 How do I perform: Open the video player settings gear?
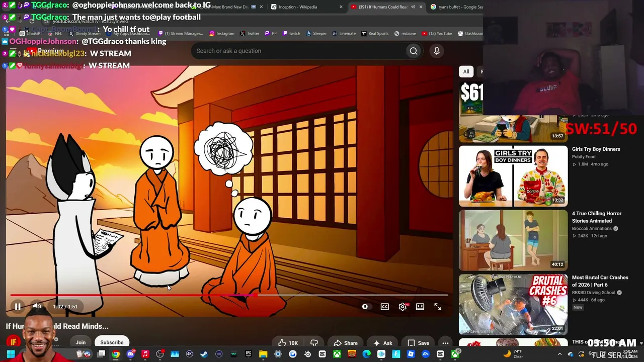click(x=403, y=307)
